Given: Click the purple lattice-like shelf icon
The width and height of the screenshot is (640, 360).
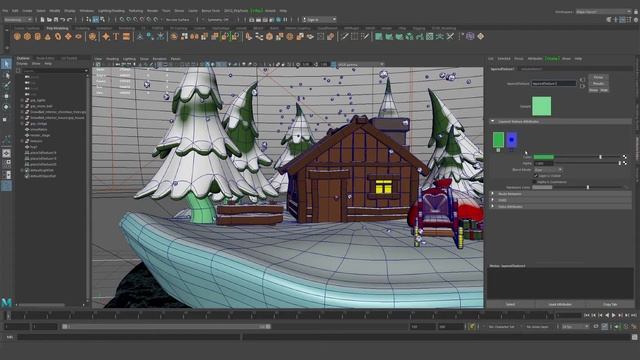Looking at the screenshot, I should pyautogui.click(x=470, y=36).
